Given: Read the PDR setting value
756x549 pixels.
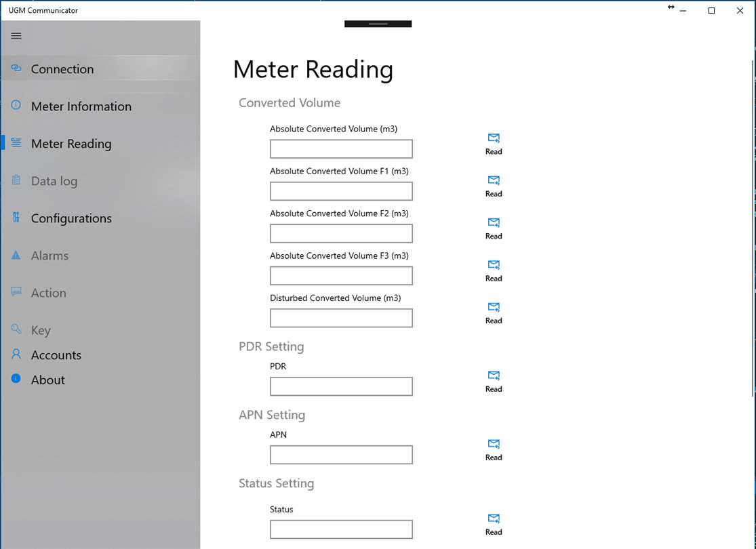Looking at the screenshot, I should [x=493, y=382].
